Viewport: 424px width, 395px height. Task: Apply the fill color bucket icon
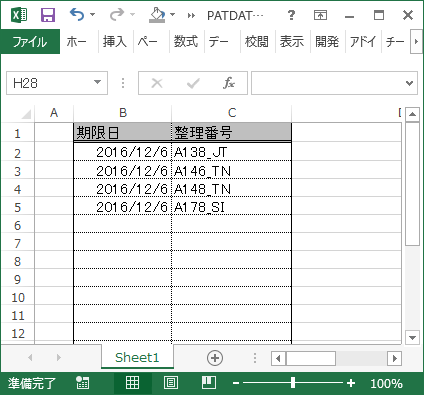click(157, 15)
